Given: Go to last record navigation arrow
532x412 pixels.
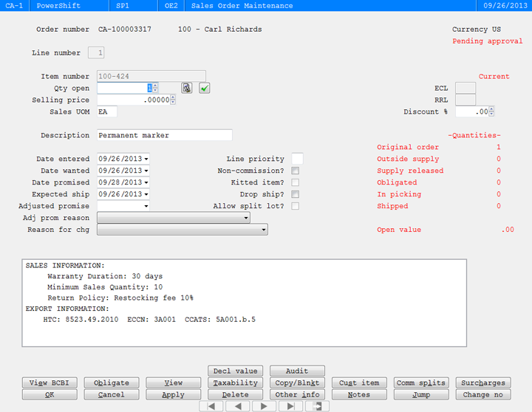Looking at the screenshot, I should 290,406.
